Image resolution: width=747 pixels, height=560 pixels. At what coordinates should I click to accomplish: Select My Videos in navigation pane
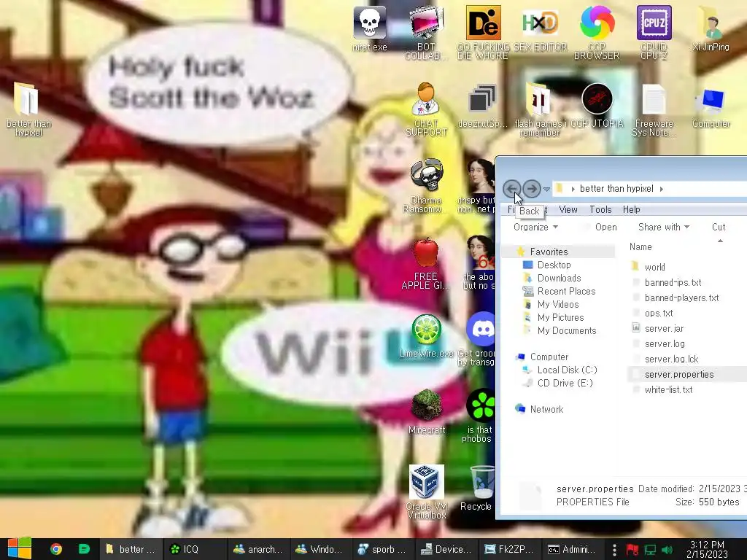(x=558, y=304)
